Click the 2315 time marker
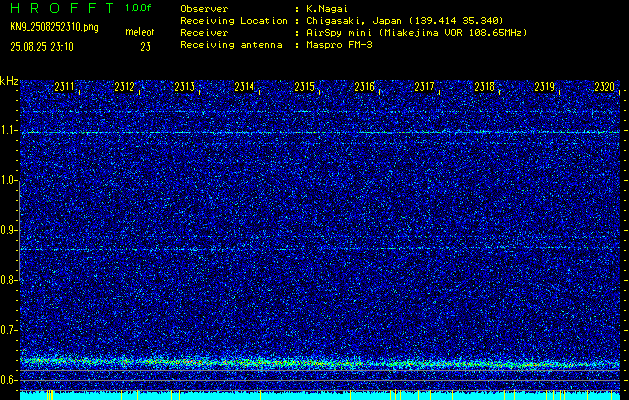 304,87
